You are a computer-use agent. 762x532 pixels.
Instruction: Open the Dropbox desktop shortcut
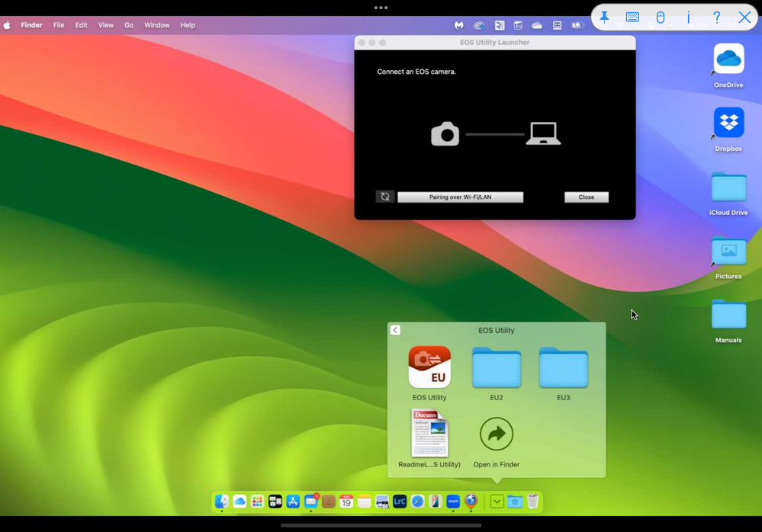click(728, 123)
